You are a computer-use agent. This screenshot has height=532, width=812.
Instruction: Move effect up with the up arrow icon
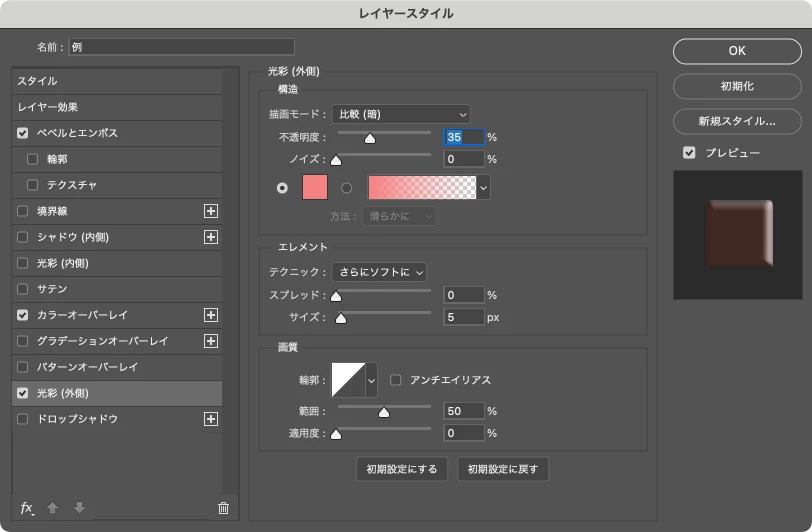pos(52,508)
